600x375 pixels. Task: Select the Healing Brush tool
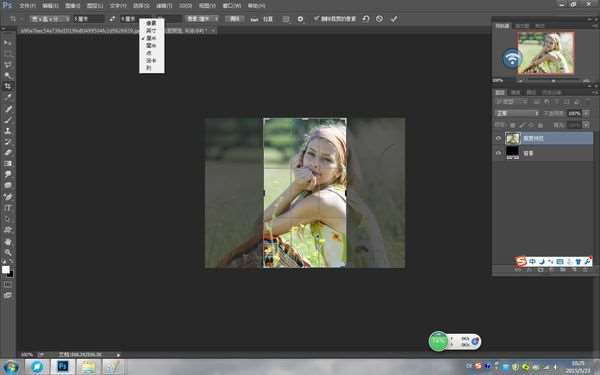point(8,109)
